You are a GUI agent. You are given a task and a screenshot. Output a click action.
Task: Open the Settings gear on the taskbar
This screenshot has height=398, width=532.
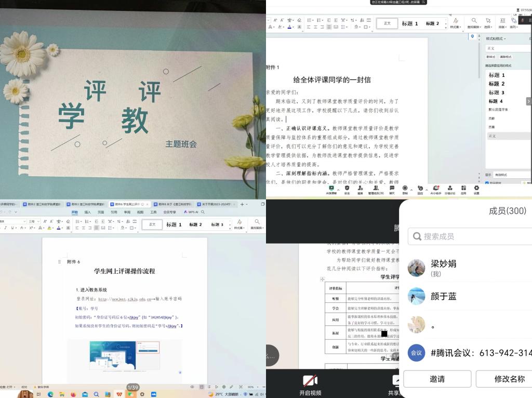click(x=142, y=394)
